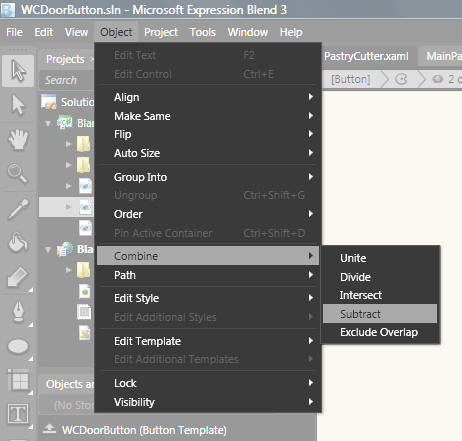The height and width of the screenshot is (441, 462).
Task: Click the style icon in the breadcrumb bar
Action: [401, 79]
